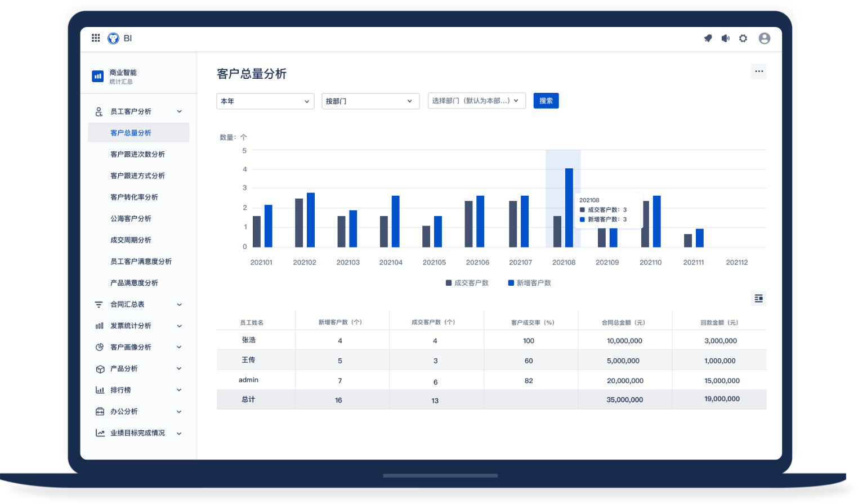Open the app grid launcher icon
The width and height of the screenshot is (858, 504).
96,38
